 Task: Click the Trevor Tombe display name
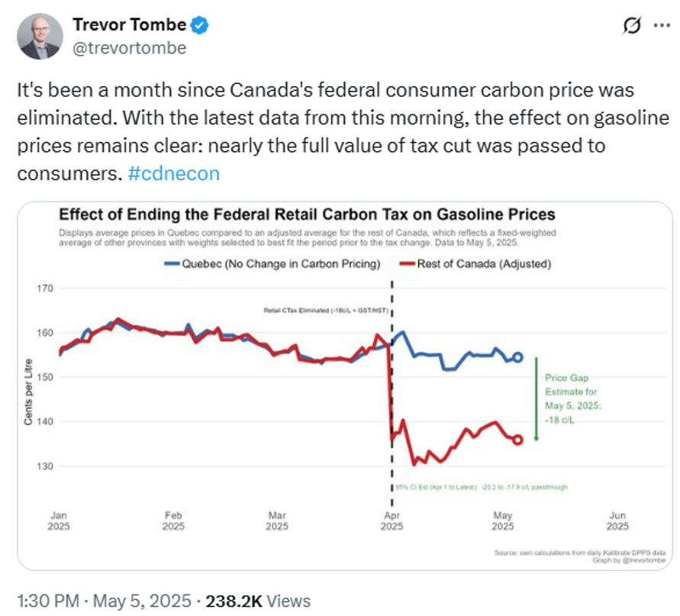(129, 25)
